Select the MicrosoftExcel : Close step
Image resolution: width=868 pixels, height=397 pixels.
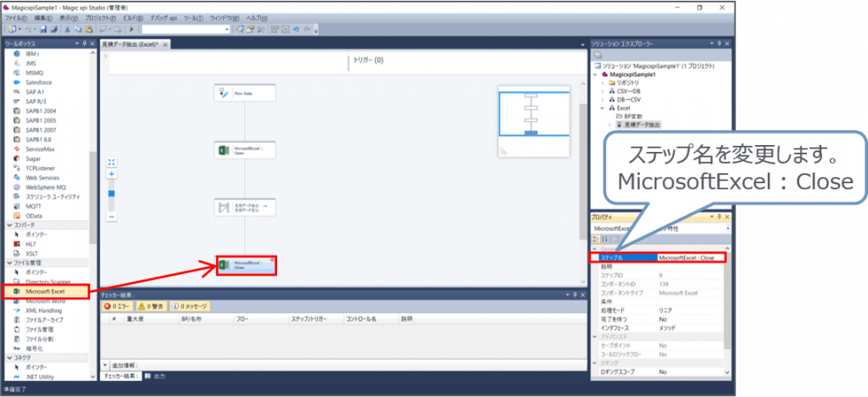(x=245, y=265)
